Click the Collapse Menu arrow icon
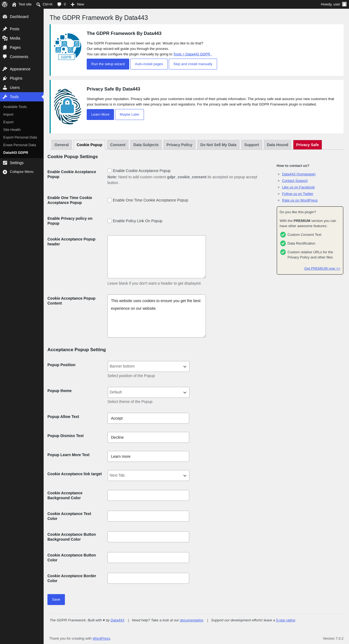 [5, 172]
